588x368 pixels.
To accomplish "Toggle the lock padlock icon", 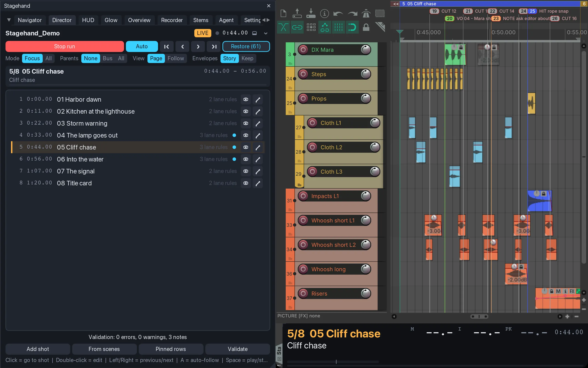I will coord(366,27).
